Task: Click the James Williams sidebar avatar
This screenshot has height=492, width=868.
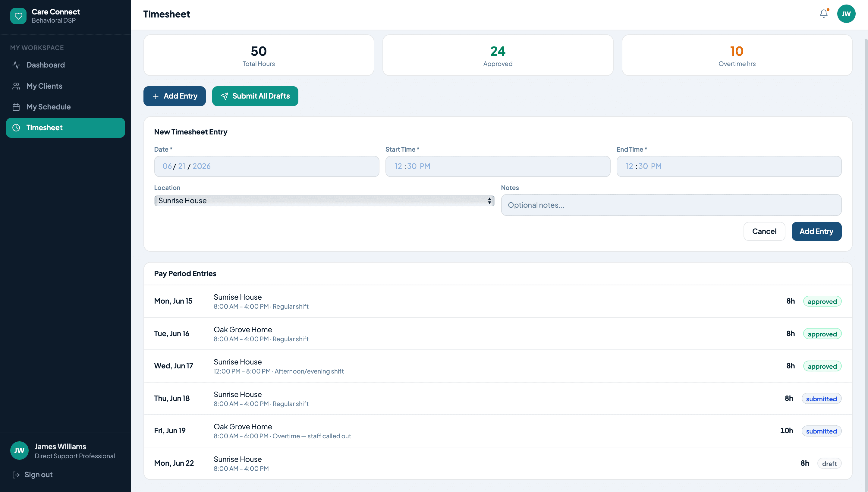Action: 19,450
